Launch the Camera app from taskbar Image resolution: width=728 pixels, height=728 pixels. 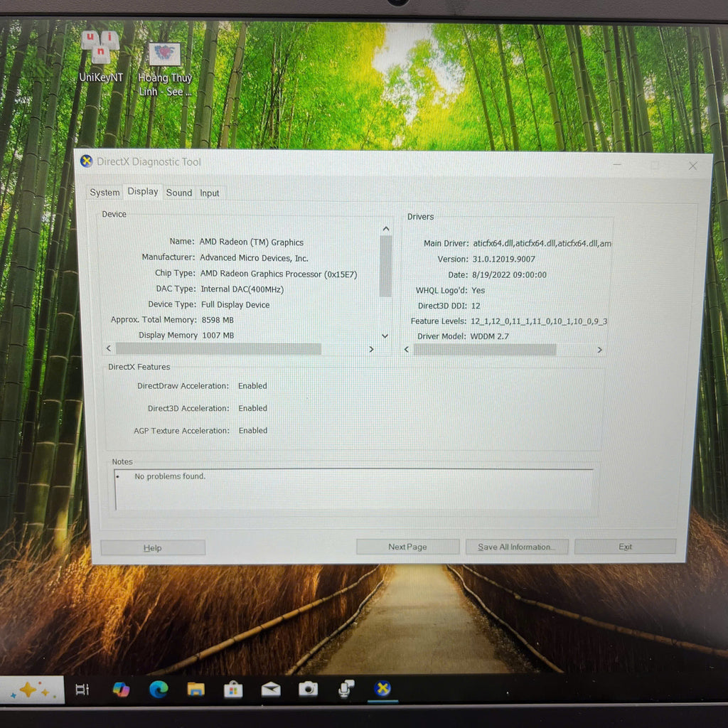click(308, 689)
